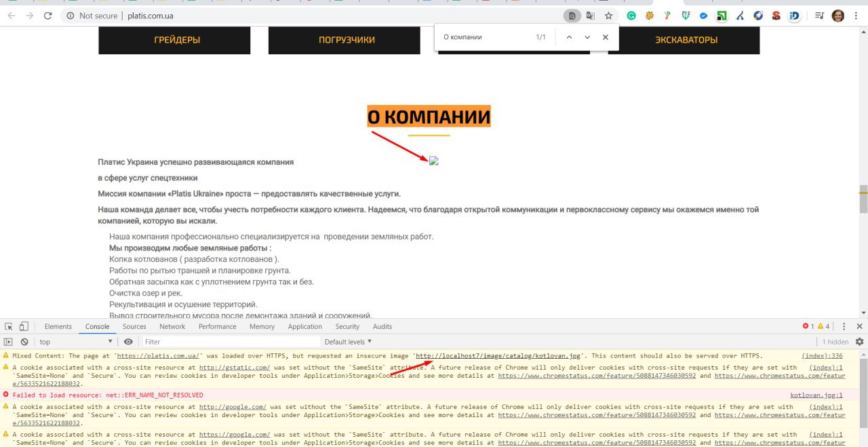The image size is (868, 447).
Task: Click the console Filter input field
Action: [x=231, y=342]
